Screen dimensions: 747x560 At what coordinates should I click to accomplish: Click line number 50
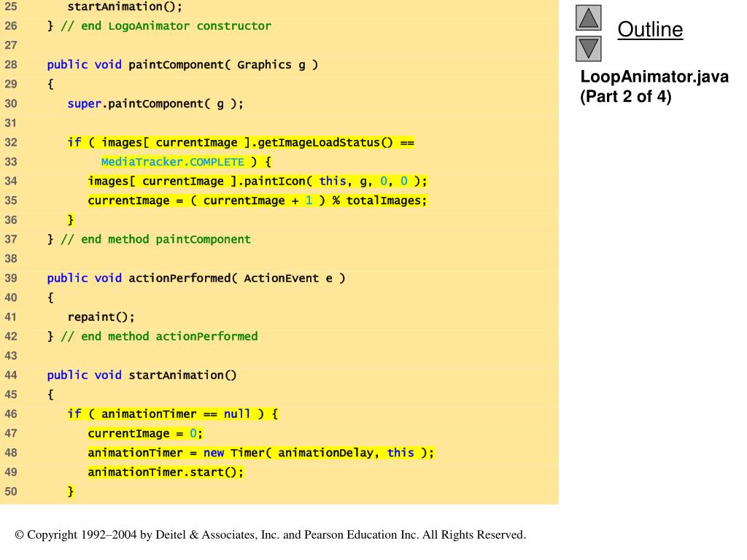tap(10, 491)
